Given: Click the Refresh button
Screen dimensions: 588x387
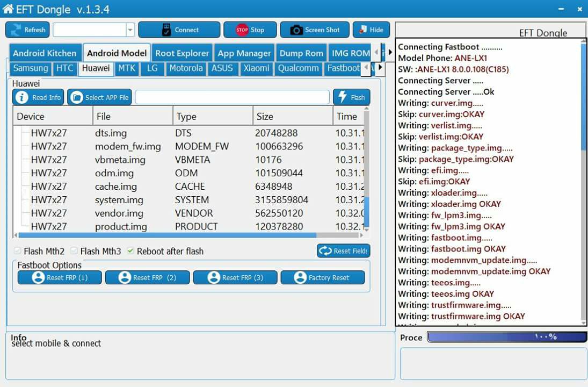Looking at the screenshot, I should point(28,30).
